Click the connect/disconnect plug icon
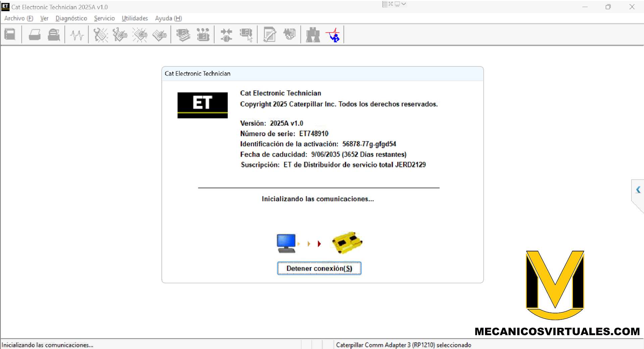The image size is (644, 349). coord(226,35)
